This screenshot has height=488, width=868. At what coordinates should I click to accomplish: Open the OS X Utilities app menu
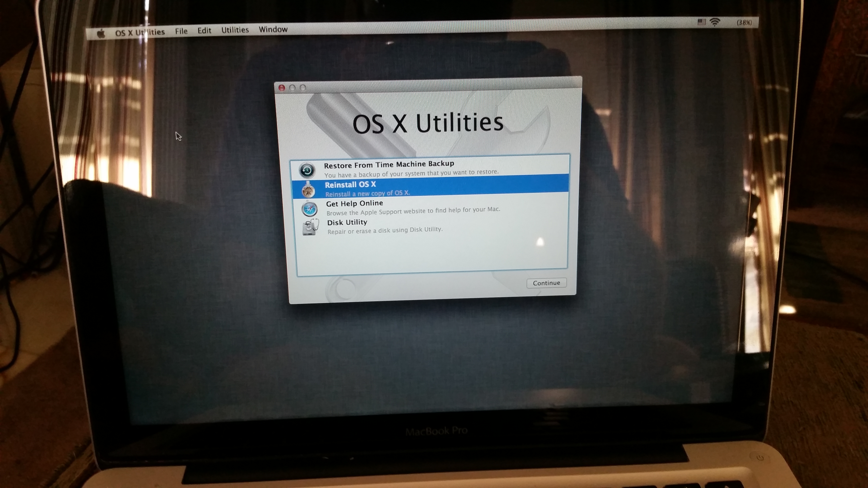pos(140,32)
